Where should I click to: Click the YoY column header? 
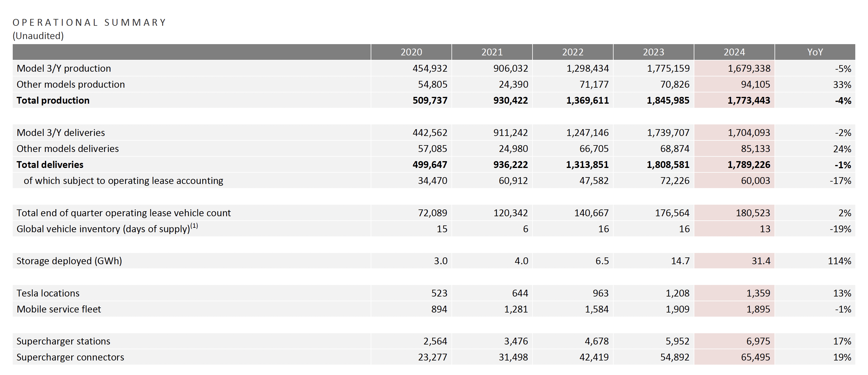point(815,52)
